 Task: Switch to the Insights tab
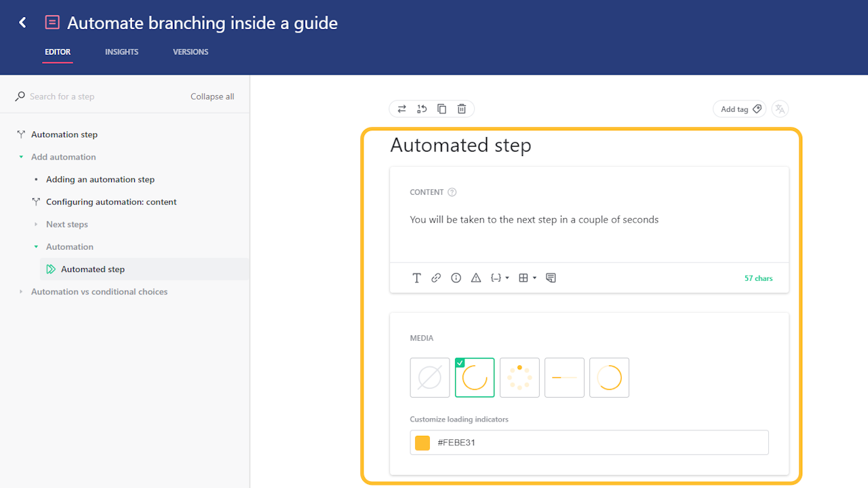click(x=121, y=52)
